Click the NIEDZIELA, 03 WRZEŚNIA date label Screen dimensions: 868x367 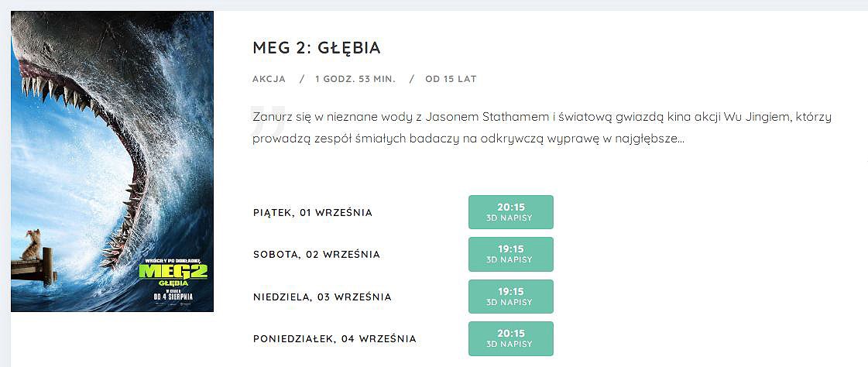pyautogui.click(x=322, y=297)
